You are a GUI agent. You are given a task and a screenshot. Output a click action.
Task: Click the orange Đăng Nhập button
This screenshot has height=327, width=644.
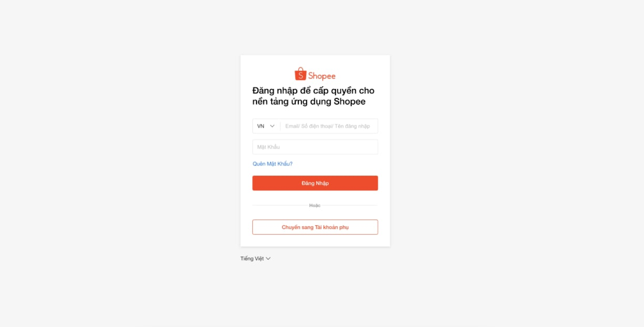click(x=315, y=183)
